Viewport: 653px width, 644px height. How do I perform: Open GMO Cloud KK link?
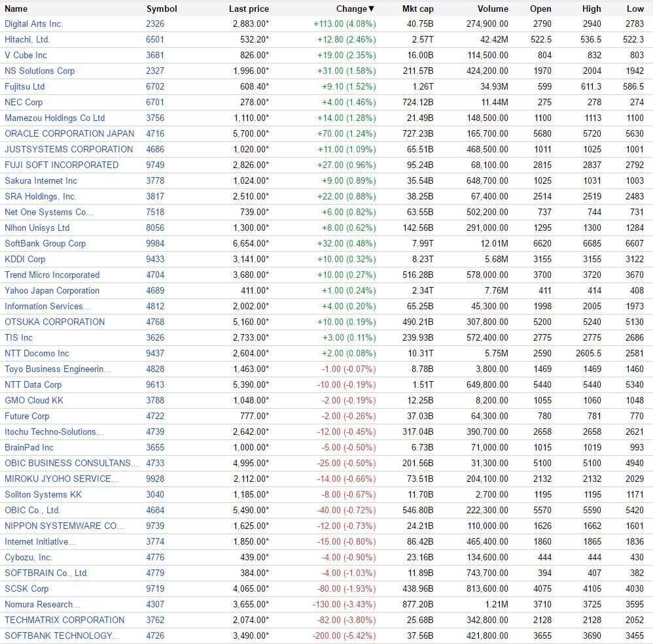(34, 401)
